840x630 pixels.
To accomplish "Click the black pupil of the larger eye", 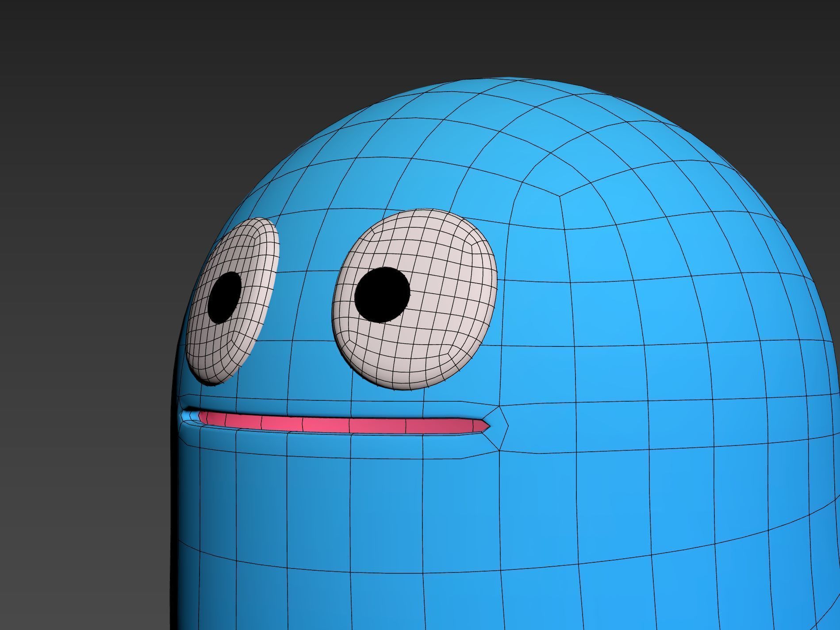I will coord(382,295).
